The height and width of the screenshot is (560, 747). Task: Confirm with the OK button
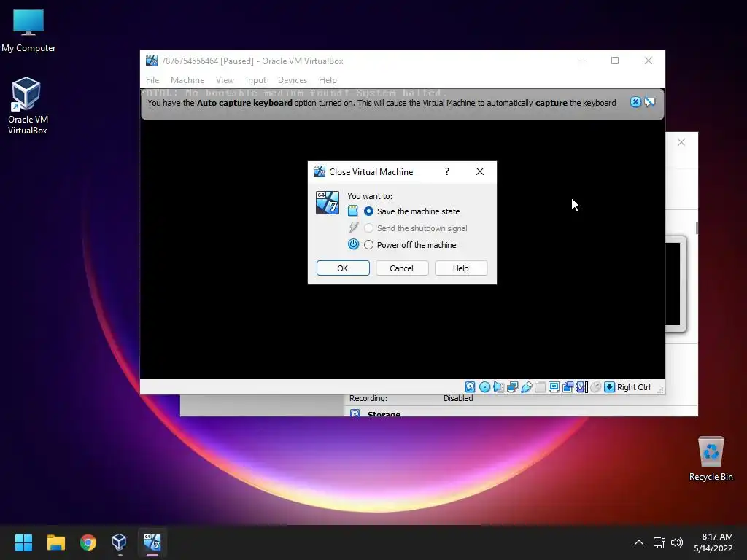[x=343, y=268]
